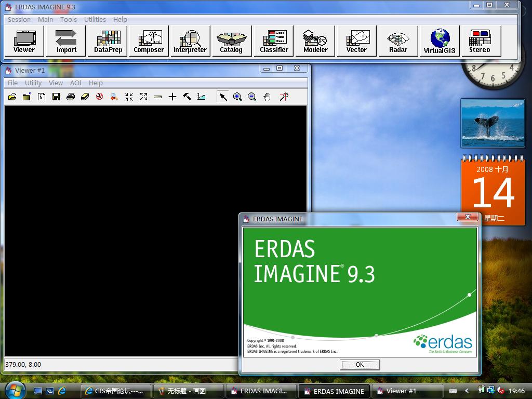532x399 pixels.
Task: Click the taskbar clock showing 19:46
Action: click(x=516, y=391)
